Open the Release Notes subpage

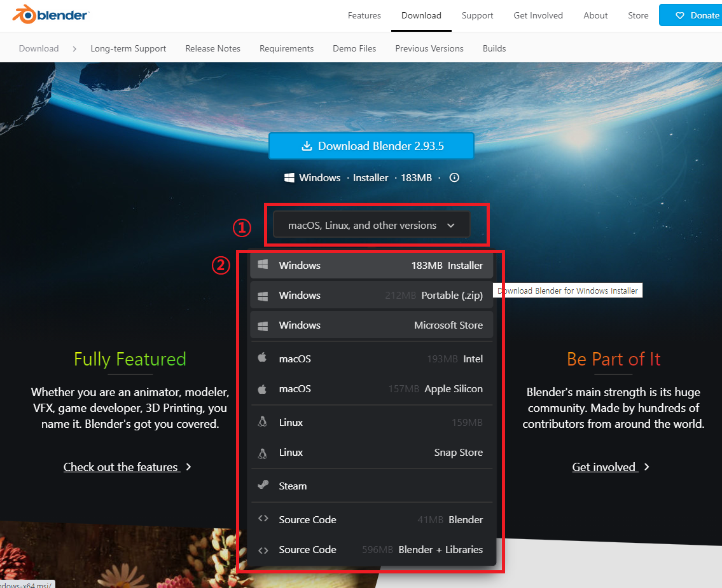(x=212, y=49)
